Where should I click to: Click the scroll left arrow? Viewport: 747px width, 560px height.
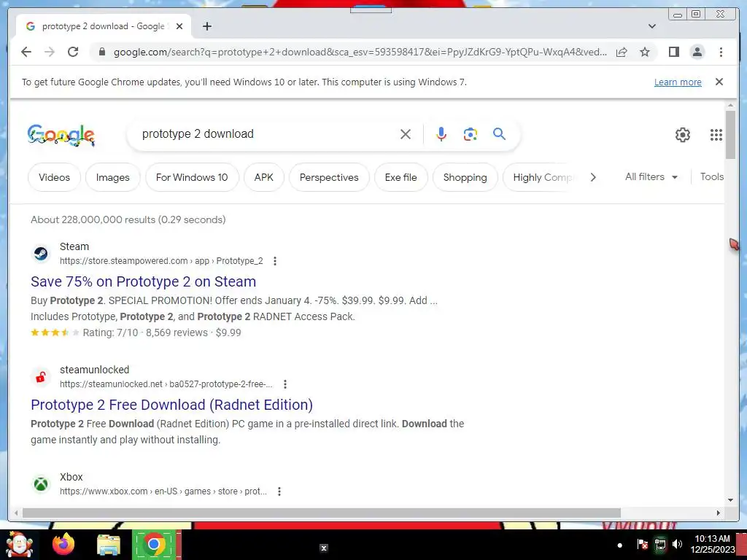[x=16, y=513]
